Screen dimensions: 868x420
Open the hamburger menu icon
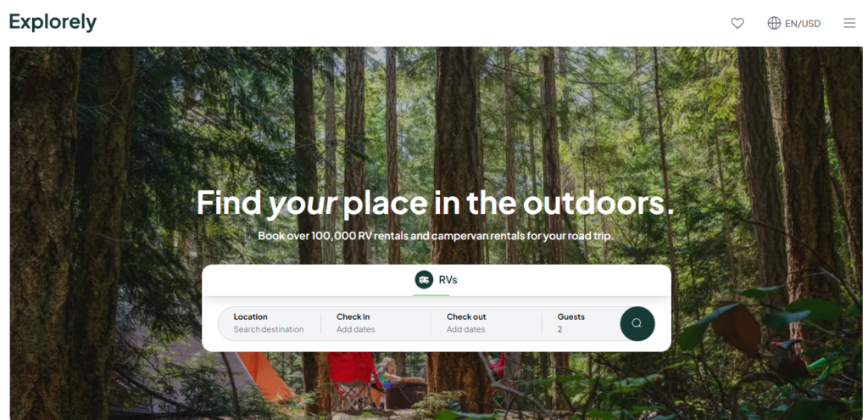click(849, 23)
